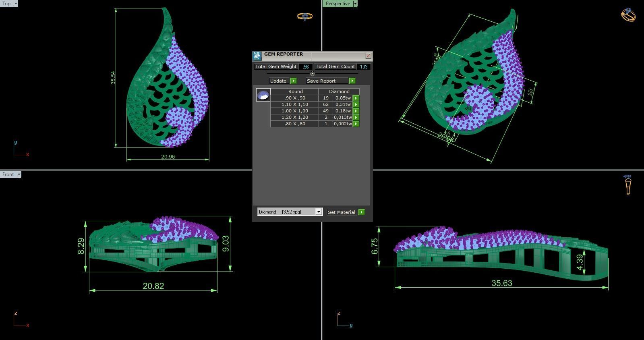
Task: Open the Perspective viewport dropdown arrow
Action: (x=355, y=4)
